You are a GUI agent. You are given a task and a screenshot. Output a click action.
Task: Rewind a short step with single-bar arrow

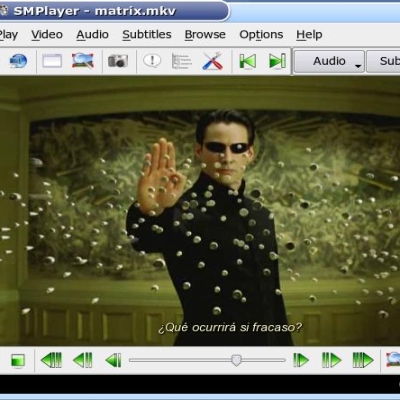coord(113,360)
